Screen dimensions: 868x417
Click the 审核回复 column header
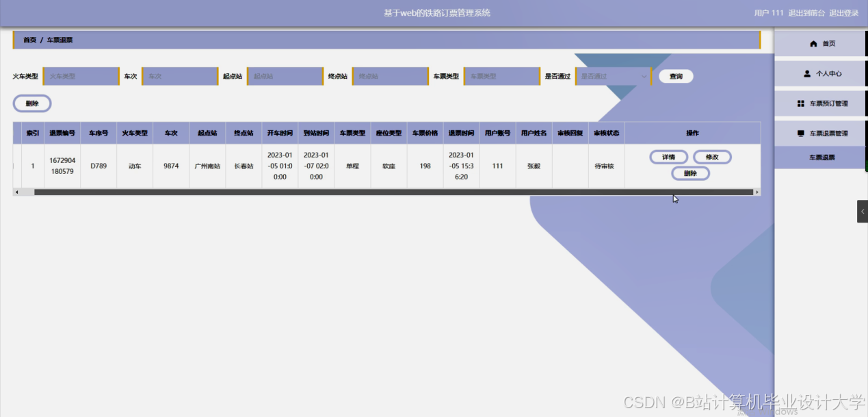tap(570, 133)
